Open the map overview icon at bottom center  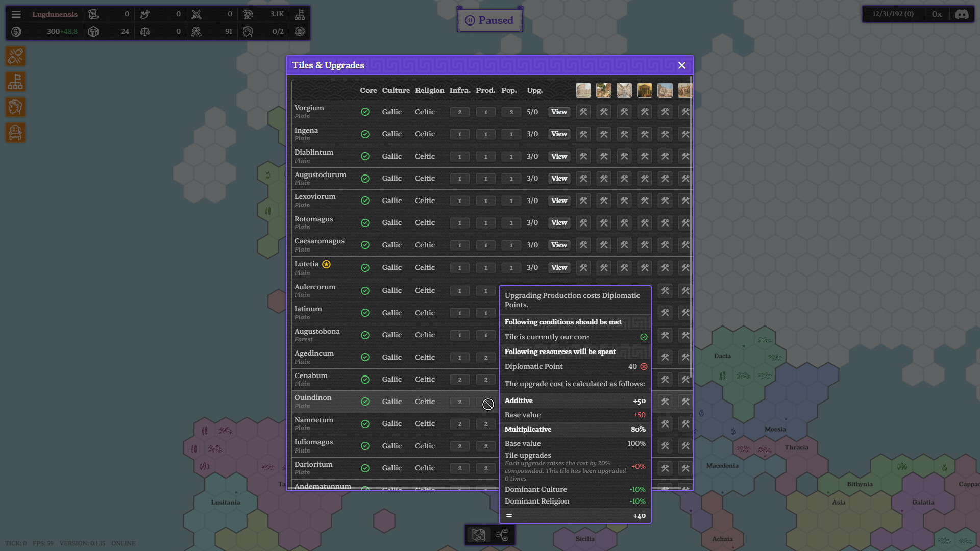(478, 535)
